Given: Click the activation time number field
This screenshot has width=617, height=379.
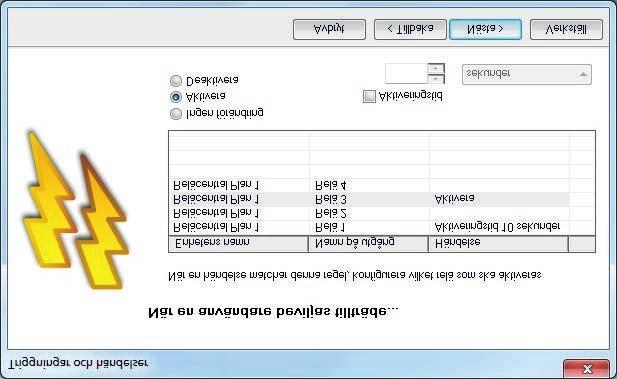Looking at the screenshot, I should (x=406, y=74).
